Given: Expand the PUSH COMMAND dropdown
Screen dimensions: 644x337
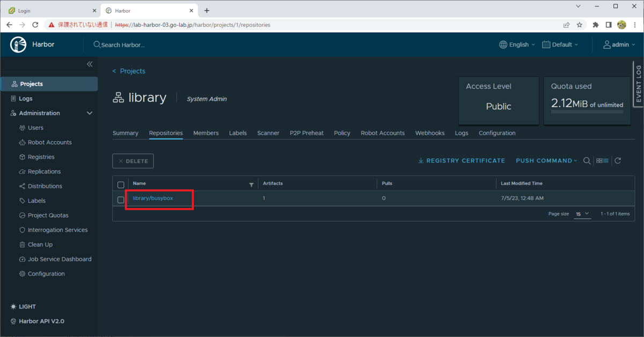Looking at the screenshot, I should coord(546,160).
